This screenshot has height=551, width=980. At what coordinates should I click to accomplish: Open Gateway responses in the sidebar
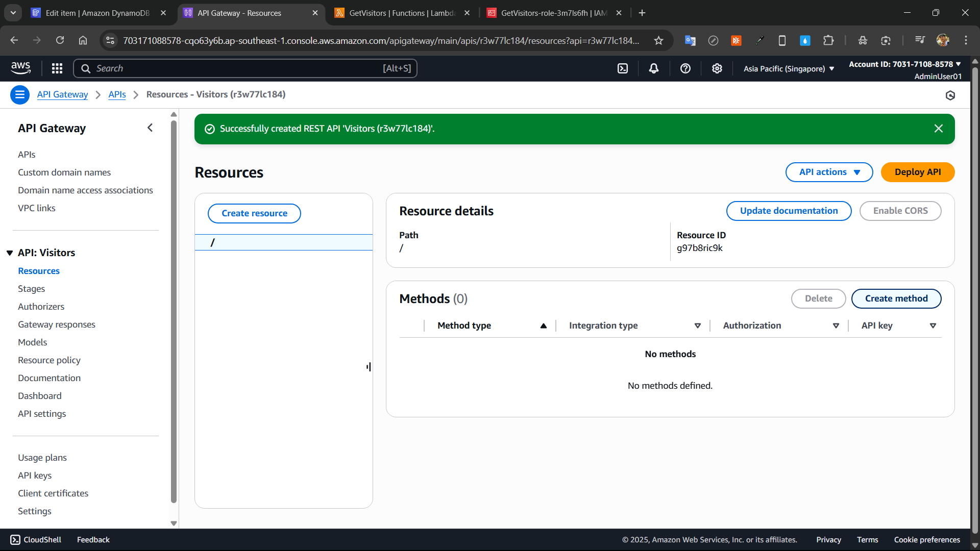56,324
